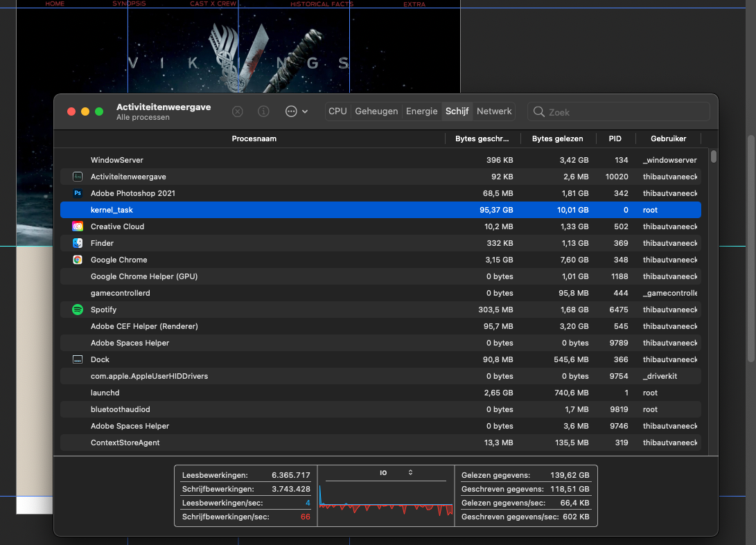Sort by the PID column header
The height and width of the screenshot is (545, 756).
(615, 139)
